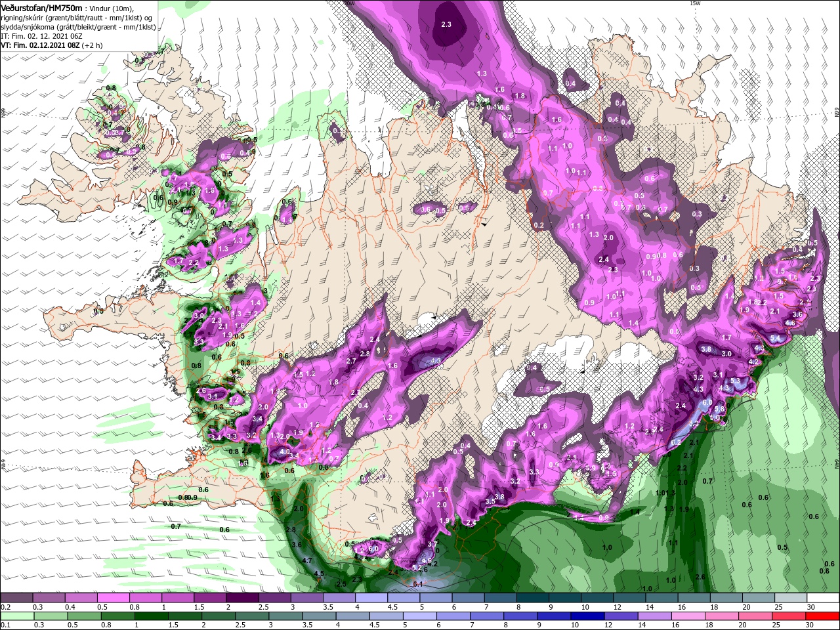This screenshot has height=630, width=840.
Task: Click the red rain scale swatch above 30
Action: 823,616
